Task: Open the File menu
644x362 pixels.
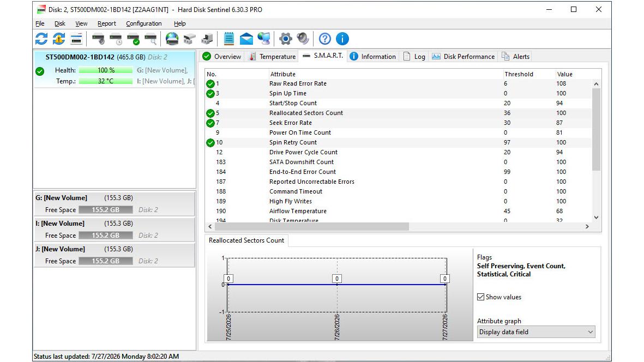Action: point(40,23)
